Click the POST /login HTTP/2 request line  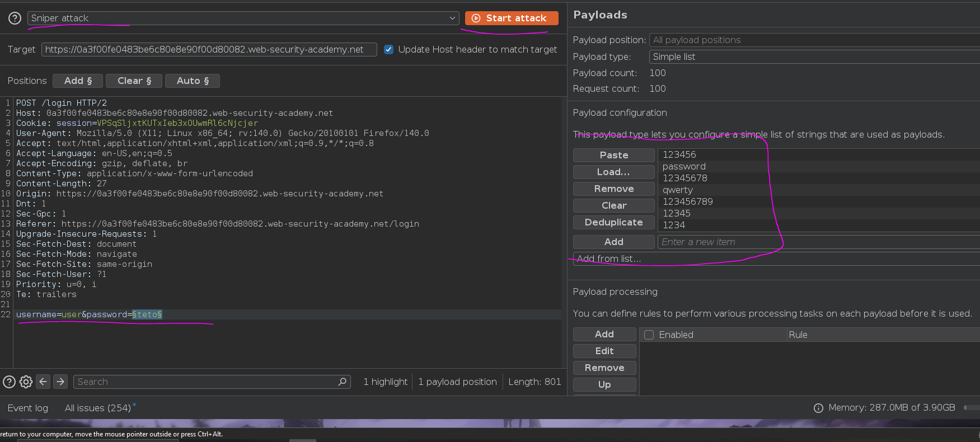click(x=62, y=103)
